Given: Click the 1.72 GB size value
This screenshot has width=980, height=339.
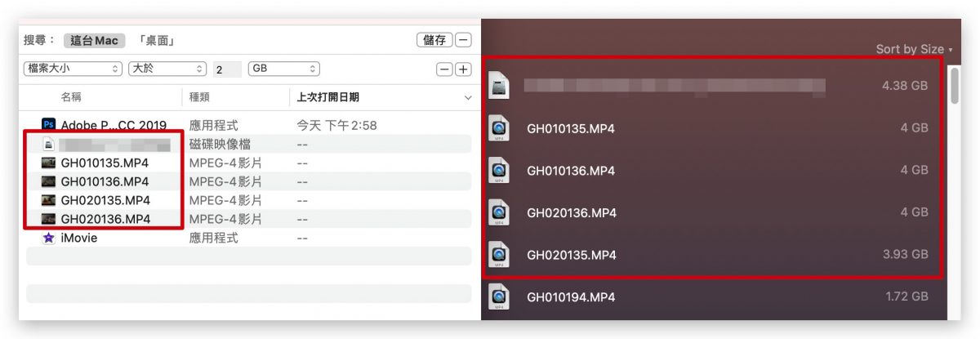Looking at the screenshot, I should pos(906,297).
